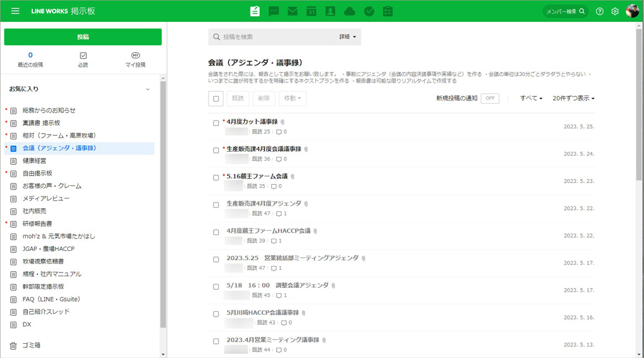This screenshot has height=358, width=644.
Task: Open the address book (contacts) icon
Action: [330, 11]
